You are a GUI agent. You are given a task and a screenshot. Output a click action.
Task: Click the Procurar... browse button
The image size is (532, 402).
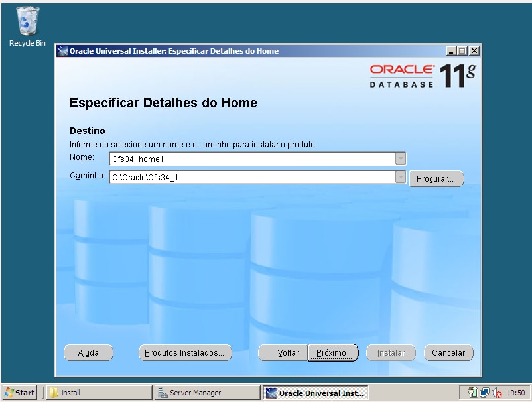click(x=436, y=179)
